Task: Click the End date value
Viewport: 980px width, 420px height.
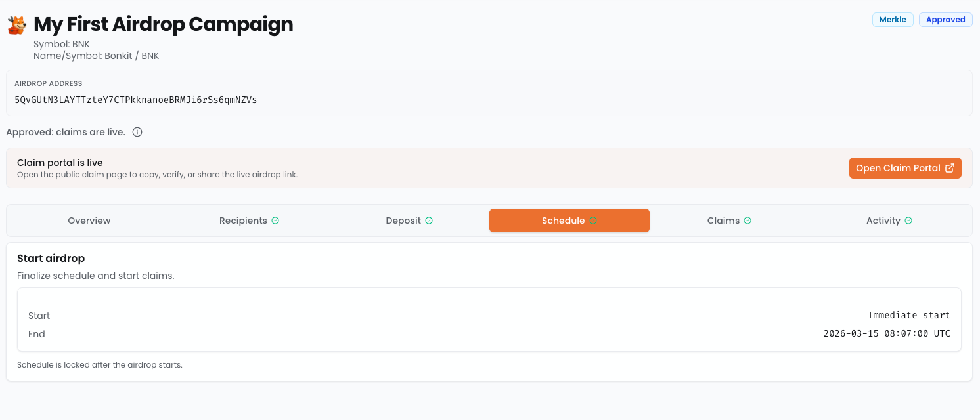Action: [x=886, y=334]
